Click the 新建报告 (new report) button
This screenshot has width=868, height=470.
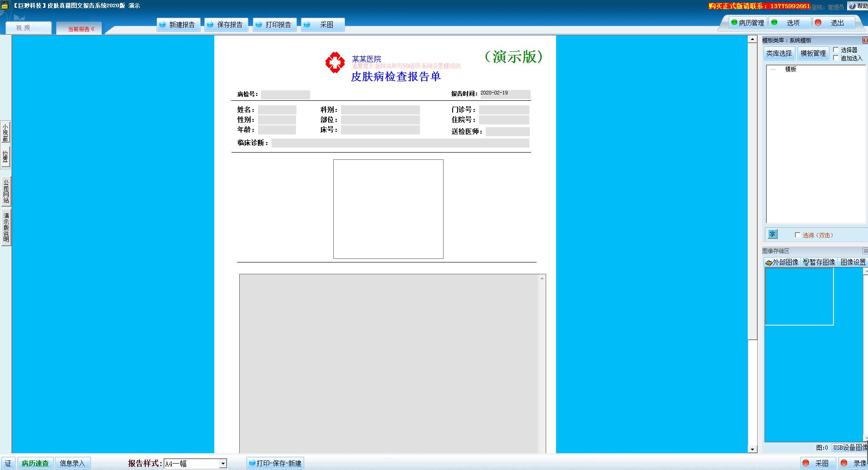178,25
